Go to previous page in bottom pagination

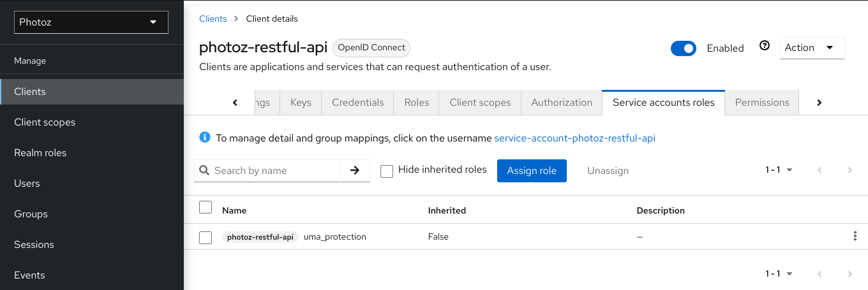coord(819,274)
